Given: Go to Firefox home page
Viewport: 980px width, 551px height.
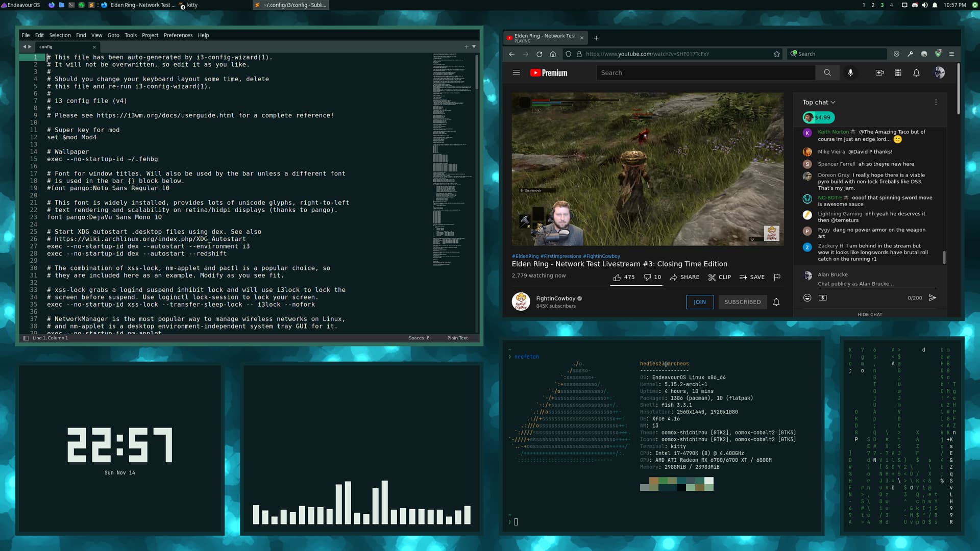Looking at the screenshot, I should [553, 54].
